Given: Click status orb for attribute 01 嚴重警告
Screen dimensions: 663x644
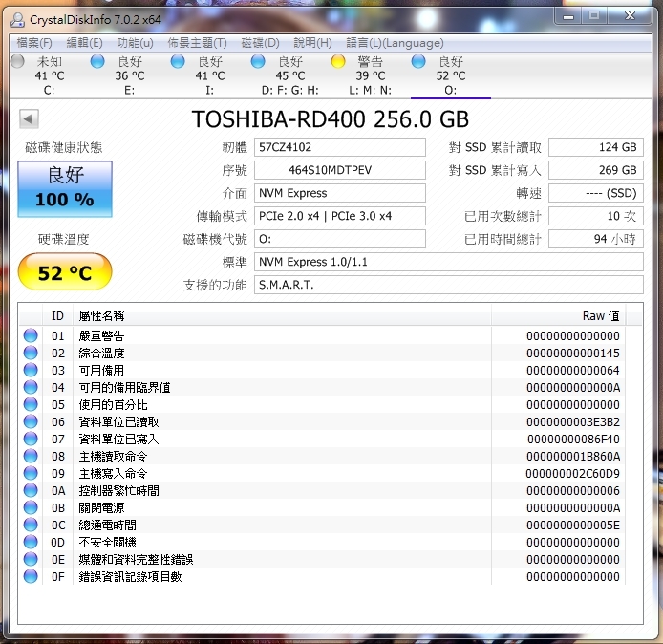Looking at the screenshot, I should [31, 336].
